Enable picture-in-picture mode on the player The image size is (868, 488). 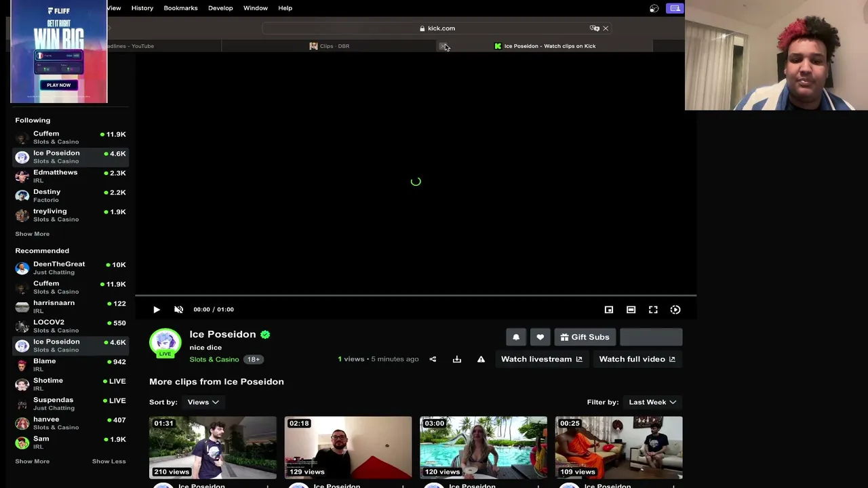609,310
